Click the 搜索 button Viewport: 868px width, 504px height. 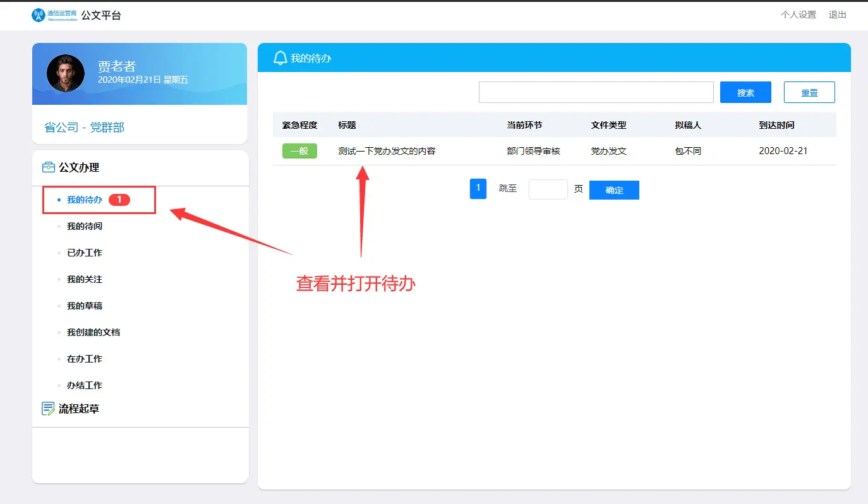745,92
